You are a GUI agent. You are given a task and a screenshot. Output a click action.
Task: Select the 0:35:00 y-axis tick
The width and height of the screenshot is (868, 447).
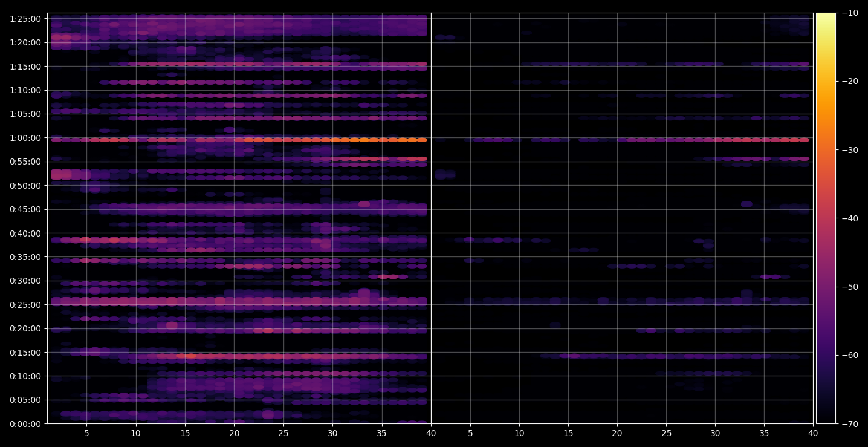pyautogui.click(x=25, y=256)
